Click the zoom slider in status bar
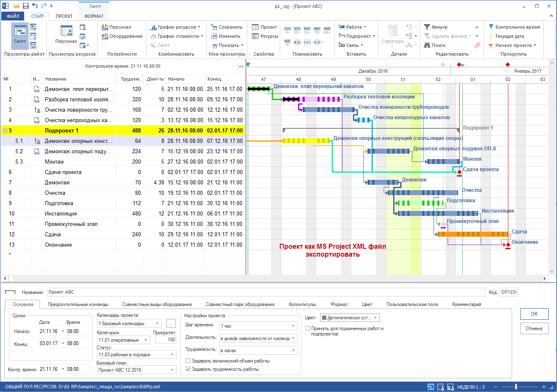557x392 pixels. point(516,387)
